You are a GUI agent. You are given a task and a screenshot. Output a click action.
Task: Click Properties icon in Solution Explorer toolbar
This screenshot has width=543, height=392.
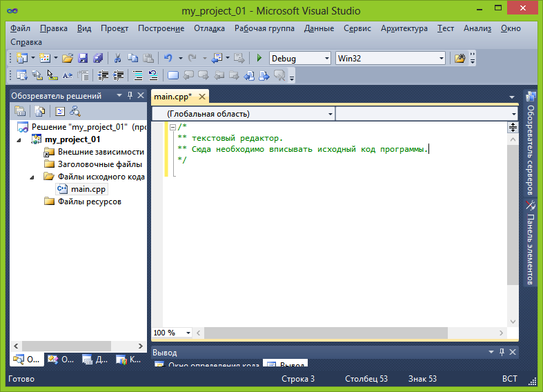pos(20,111)
